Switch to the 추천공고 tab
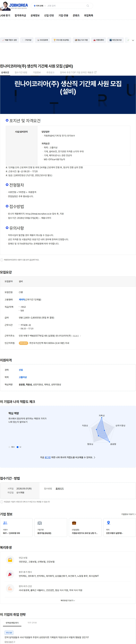This screenshot has height=644, width=136. (x=50, y=73)
